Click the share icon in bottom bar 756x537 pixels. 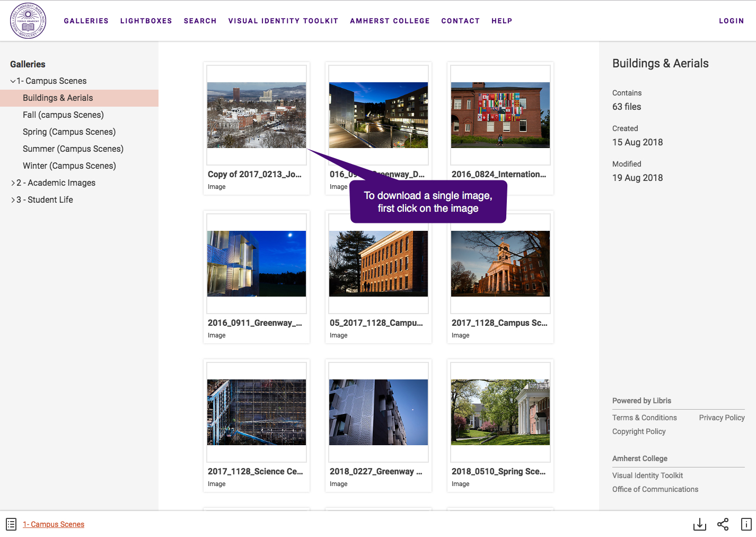723,524
